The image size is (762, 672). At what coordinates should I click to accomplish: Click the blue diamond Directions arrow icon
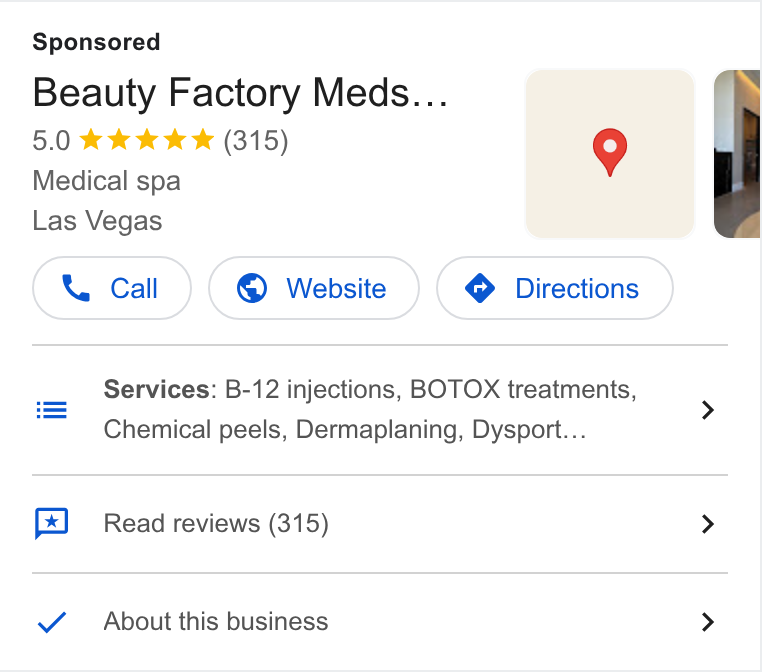point(480,288)
